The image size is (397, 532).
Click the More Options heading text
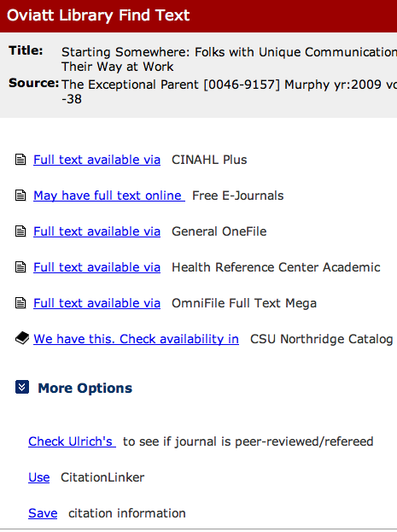coord(85,389)
